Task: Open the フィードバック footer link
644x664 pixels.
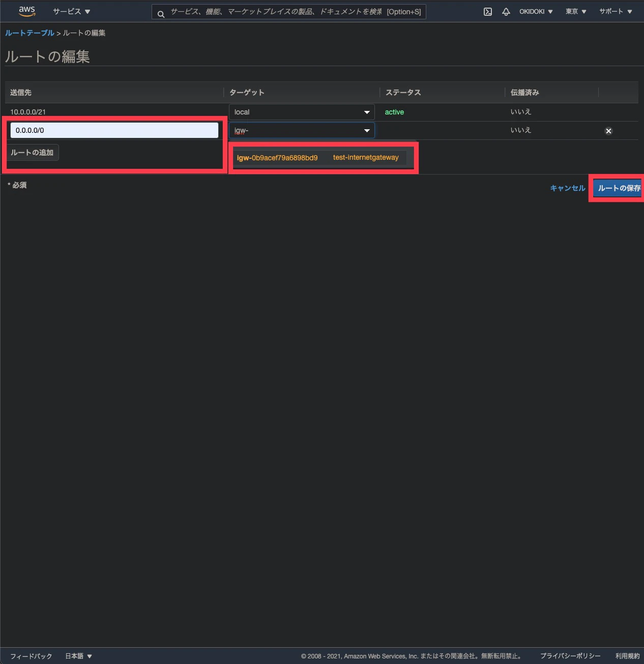Action: [x=31, y=656]
